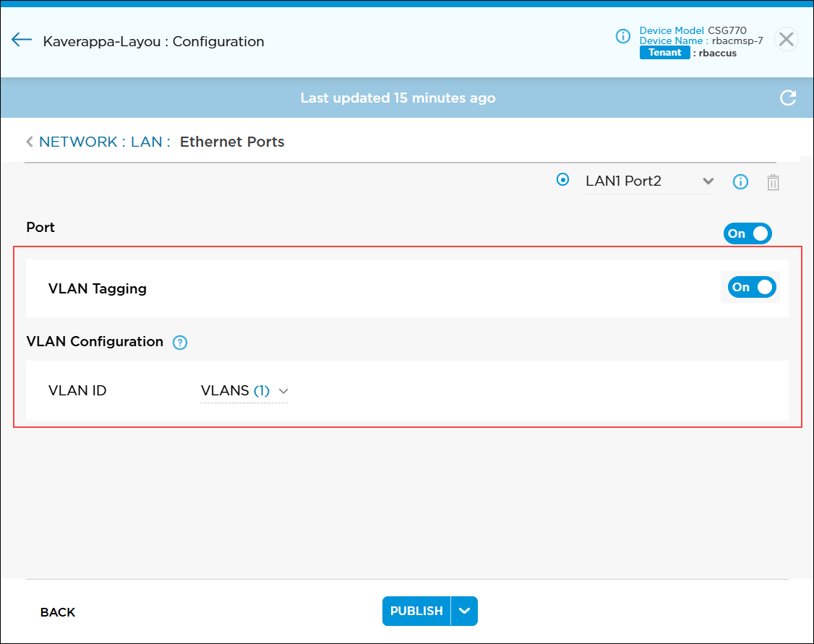Delete port using the trash icon

773,182
